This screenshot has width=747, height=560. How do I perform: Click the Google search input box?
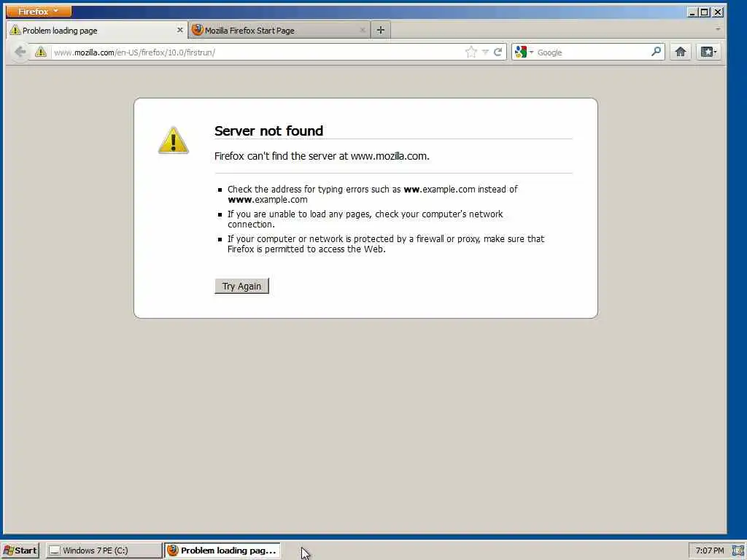click(592, 52)
